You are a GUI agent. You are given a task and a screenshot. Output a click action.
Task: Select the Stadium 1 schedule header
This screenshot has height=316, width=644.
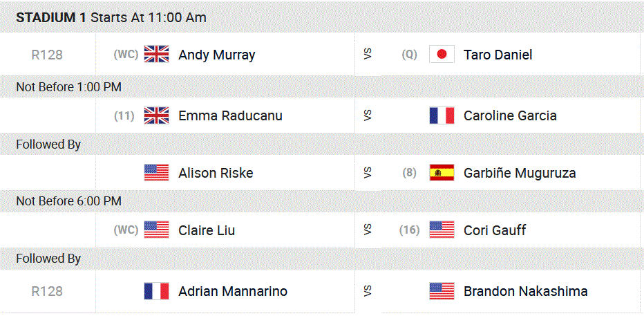click(111, 17)
